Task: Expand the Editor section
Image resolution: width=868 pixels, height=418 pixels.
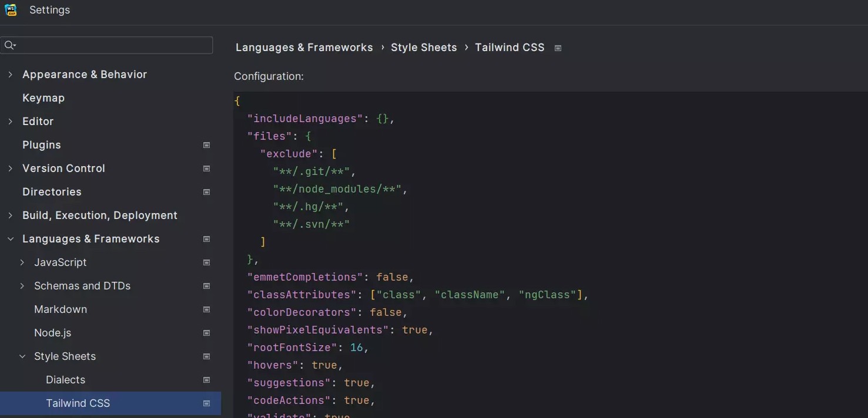Action: point(10,122)
